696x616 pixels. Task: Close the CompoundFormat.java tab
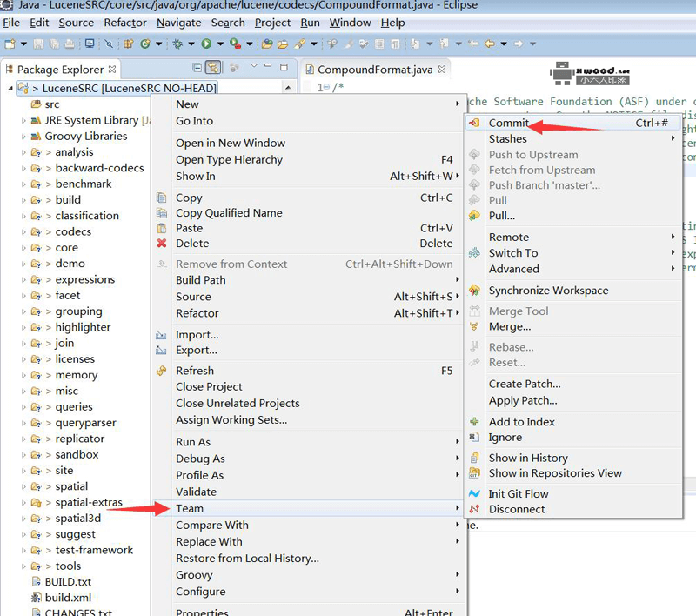[442, 70]
